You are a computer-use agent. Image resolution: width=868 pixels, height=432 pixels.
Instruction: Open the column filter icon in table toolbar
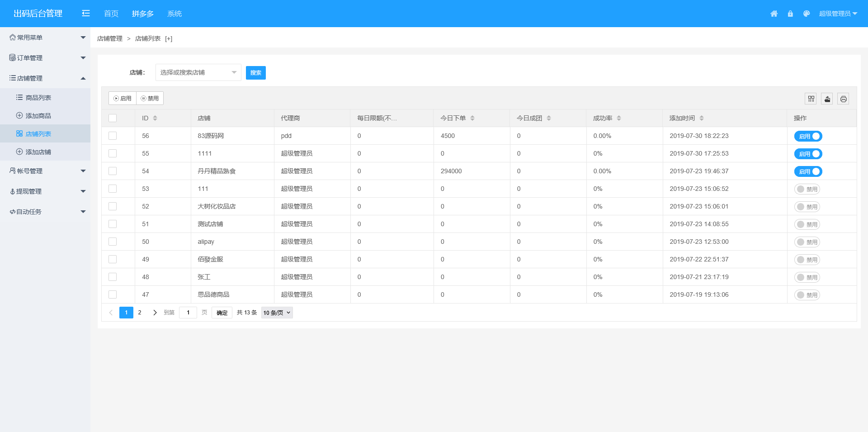tap(811, 99)
